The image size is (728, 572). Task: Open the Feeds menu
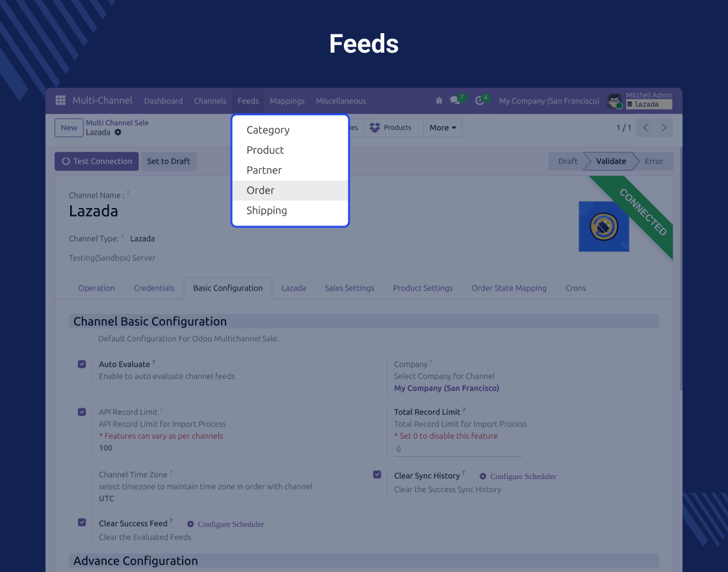[248, 101]
